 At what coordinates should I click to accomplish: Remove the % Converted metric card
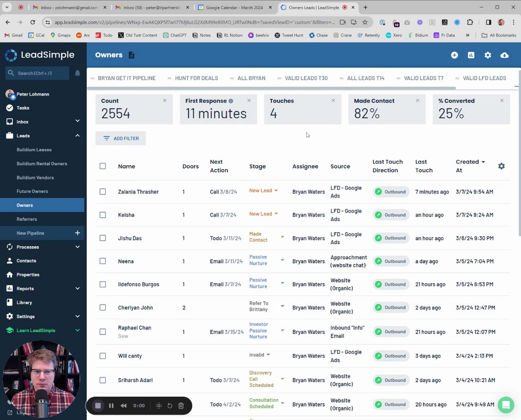502,101
